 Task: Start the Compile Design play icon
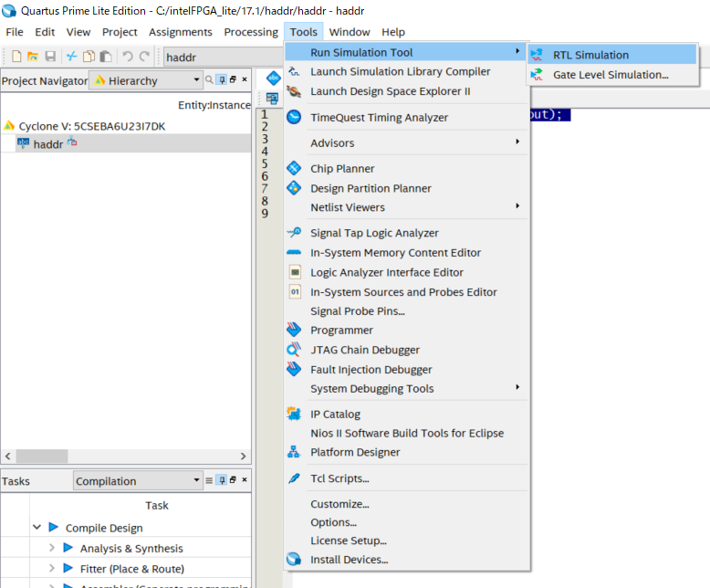click(54, 527)
